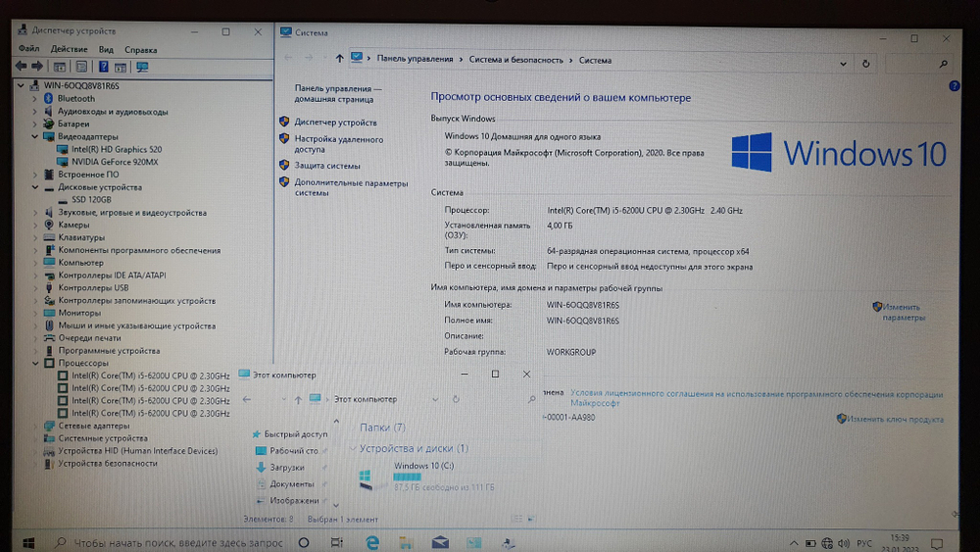Open Настройка удаленного доступа link
980x552 pixels.
click(339, 144)
